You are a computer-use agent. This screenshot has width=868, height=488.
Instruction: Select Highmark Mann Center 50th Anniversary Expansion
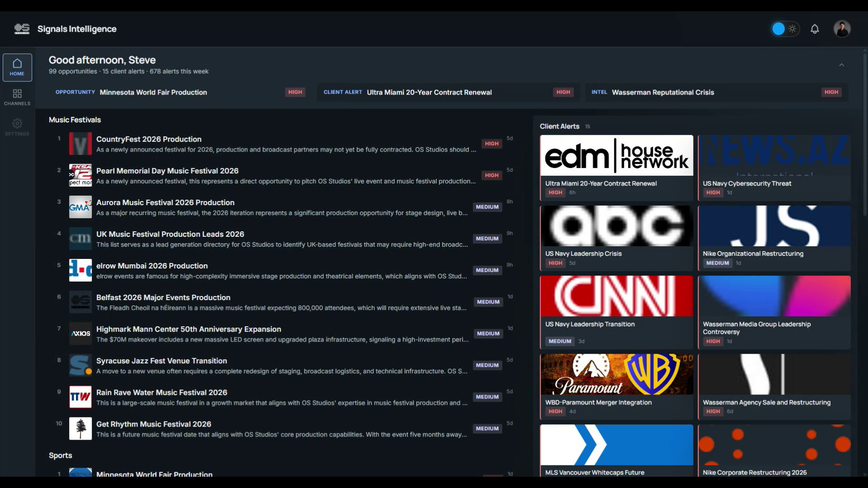[189, 329]
